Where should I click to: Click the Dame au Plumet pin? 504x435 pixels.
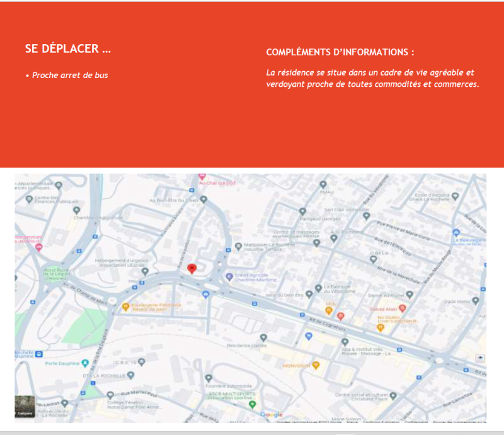(409, 294)
